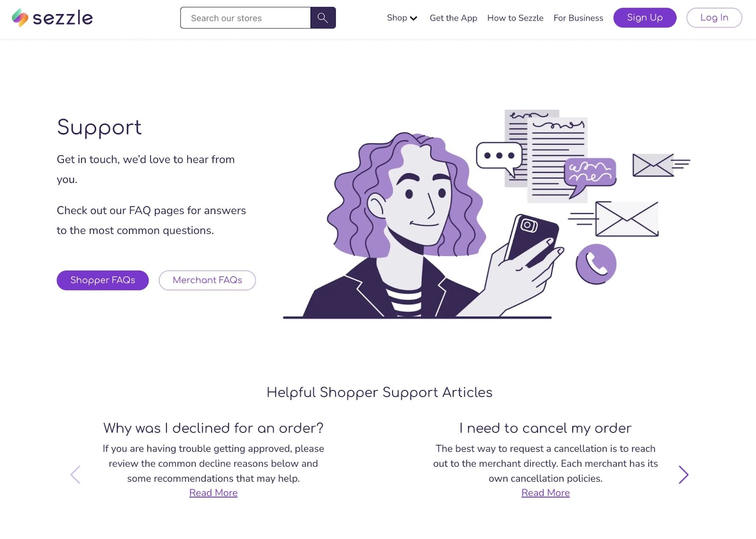The image size is (756, 539).
Task: Click the magnifying glass search button
Action: (323, 18)
